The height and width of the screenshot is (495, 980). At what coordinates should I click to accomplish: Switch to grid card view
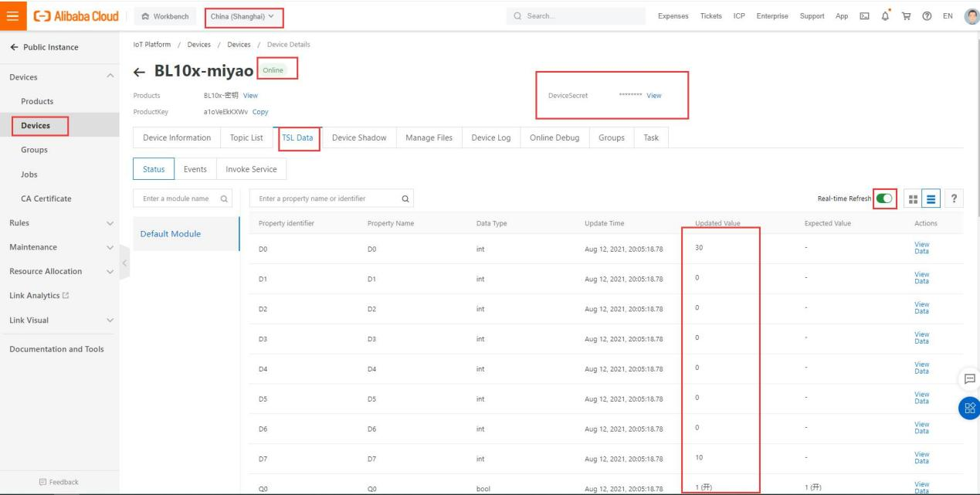914,198
